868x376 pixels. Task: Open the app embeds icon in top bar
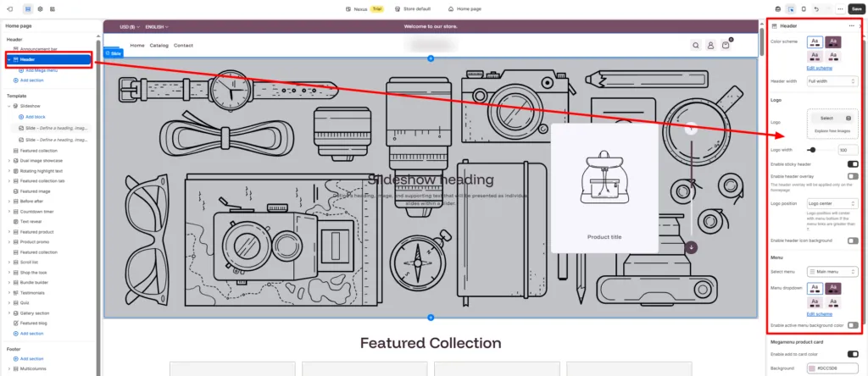[x=52, y=8]
